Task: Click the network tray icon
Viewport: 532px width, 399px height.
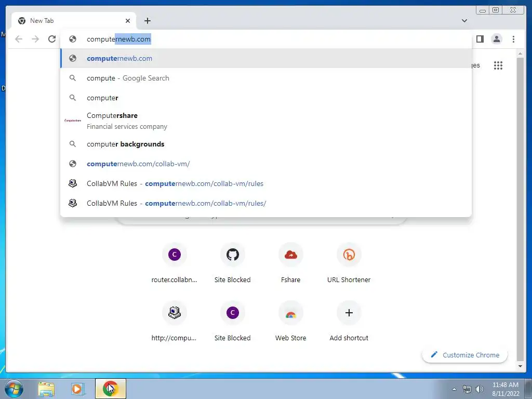Action: [467, 389]
